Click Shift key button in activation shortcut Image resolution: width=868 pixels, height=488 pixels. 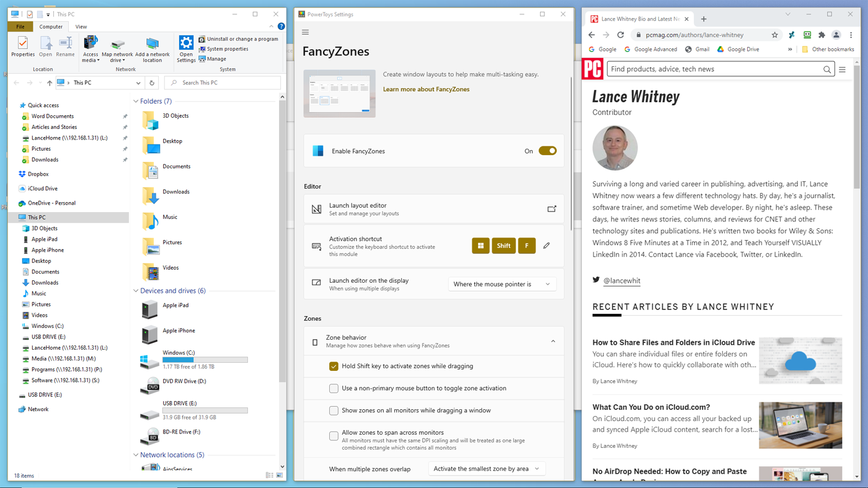[503, 246]
